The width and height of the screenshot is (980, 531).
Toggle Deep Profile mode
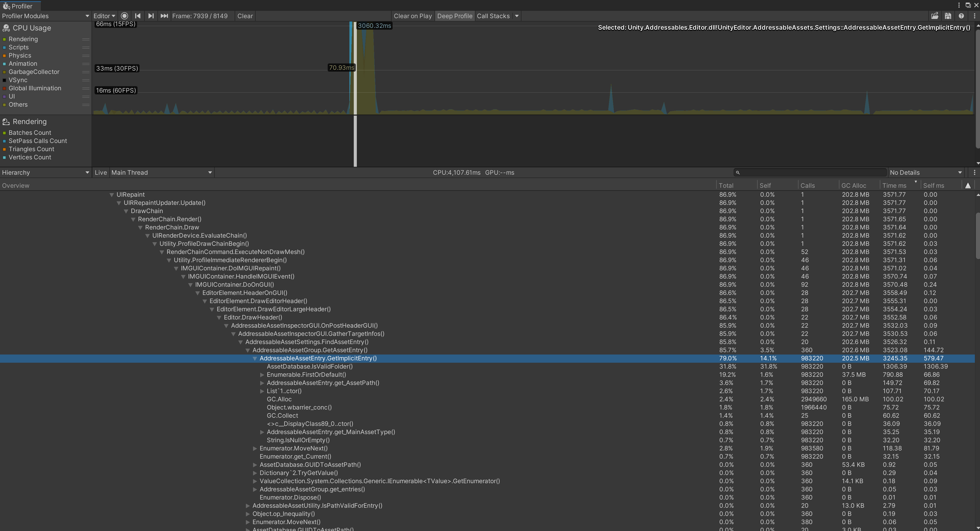(454, 16)
